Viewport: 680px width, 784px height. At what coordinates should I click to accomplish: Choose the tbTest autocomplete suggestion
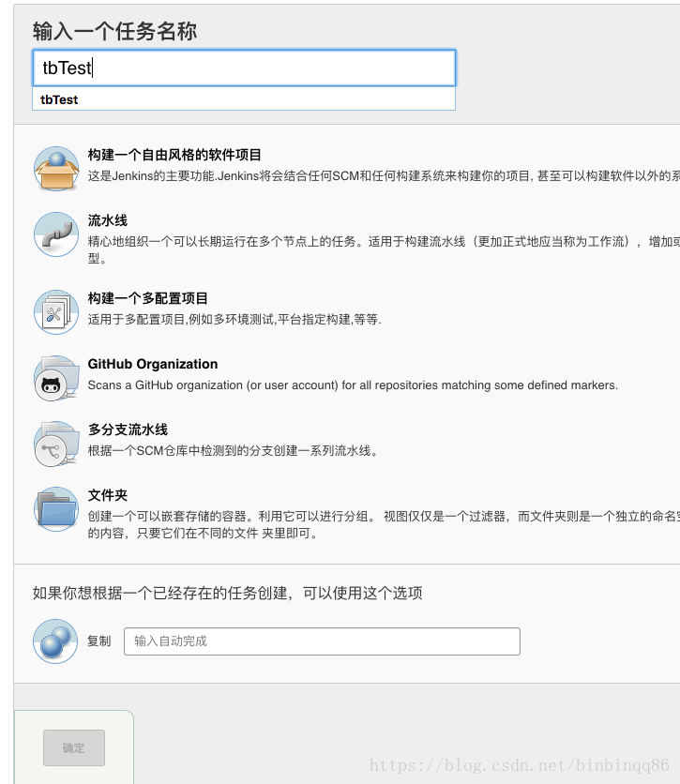coord(244,99)
